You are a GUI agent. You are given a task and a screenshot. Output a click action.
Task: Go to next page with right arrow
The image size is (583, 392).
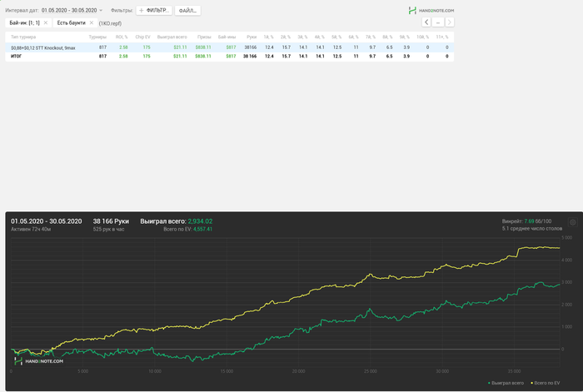pos(450,22)
